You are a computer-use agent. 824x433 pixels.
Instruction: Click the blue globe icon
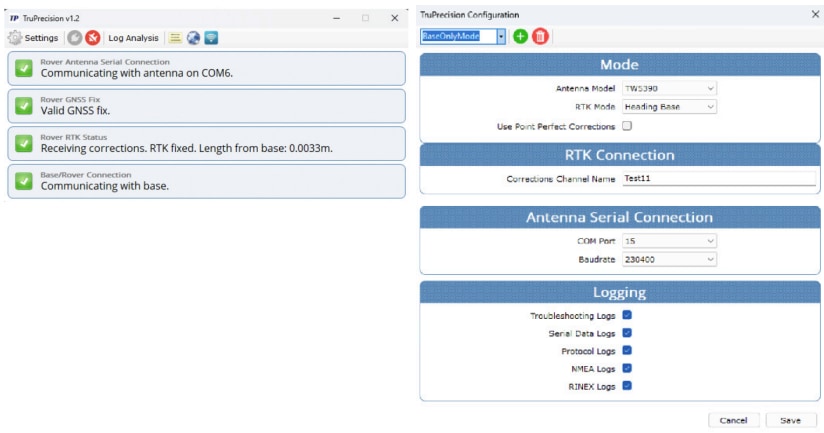(x=193, y=38)
